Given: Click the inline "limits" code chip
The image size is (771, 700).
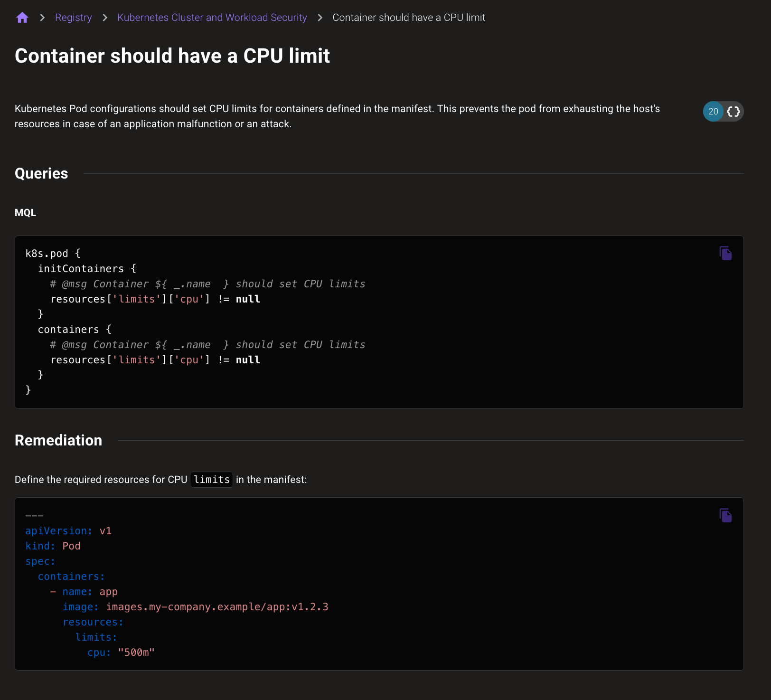Looking at the screenshot, I should [x=211, y=479].
